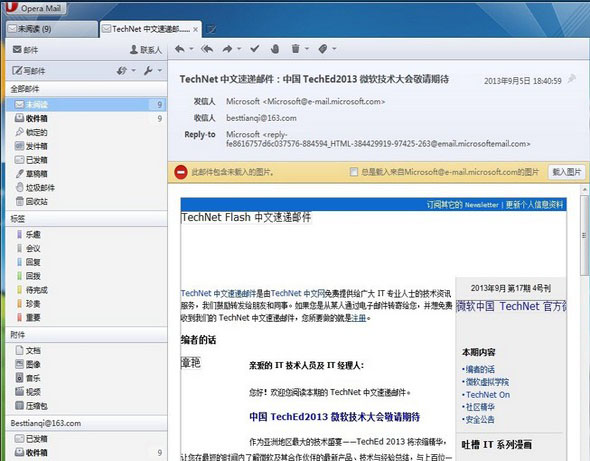
Task: Select the red 重要 label
Action: (x=86, y=318)
